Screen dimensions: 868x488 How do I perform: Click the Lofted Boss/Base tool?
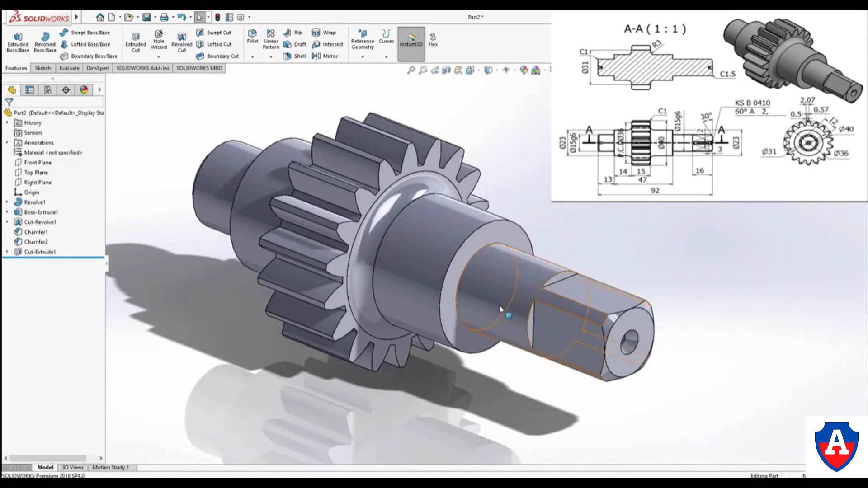pos(85,44)
